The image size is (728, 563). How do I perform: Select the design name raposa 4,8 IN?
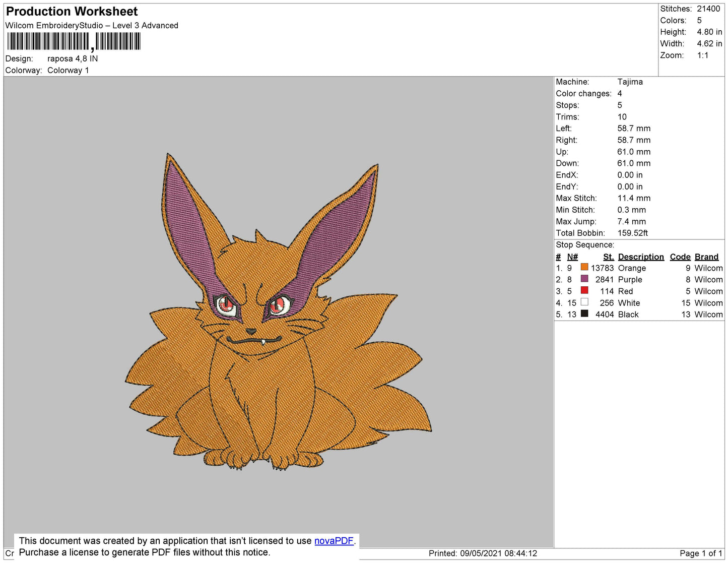(x=73, y=58)
